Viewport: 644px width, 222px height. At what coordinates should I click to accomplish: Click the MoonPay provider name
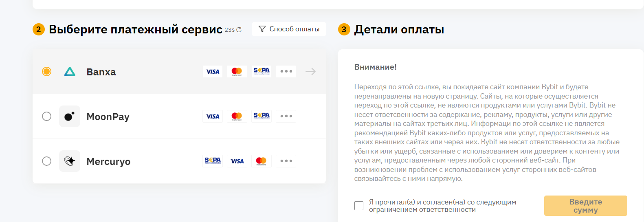(108, 117)
